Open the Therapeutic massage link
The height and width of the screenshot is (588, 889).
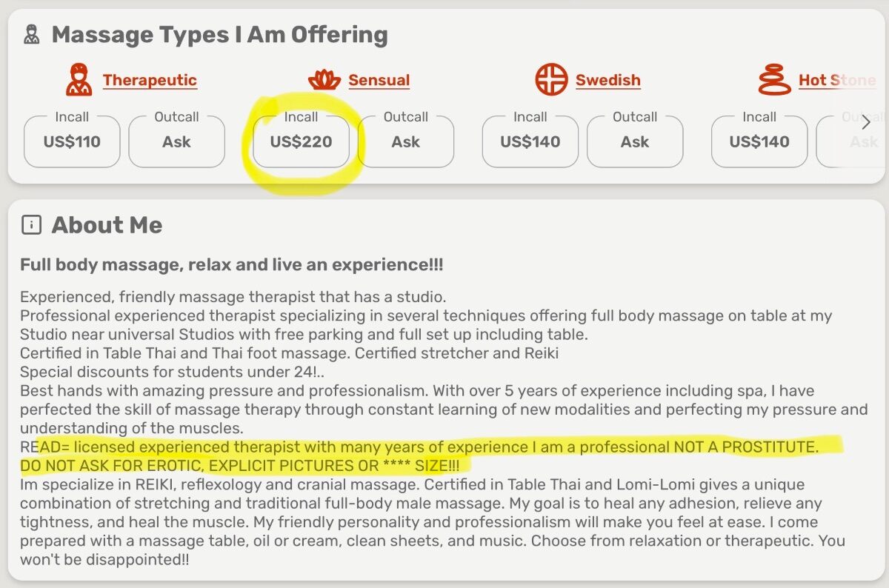coord(150,80)
